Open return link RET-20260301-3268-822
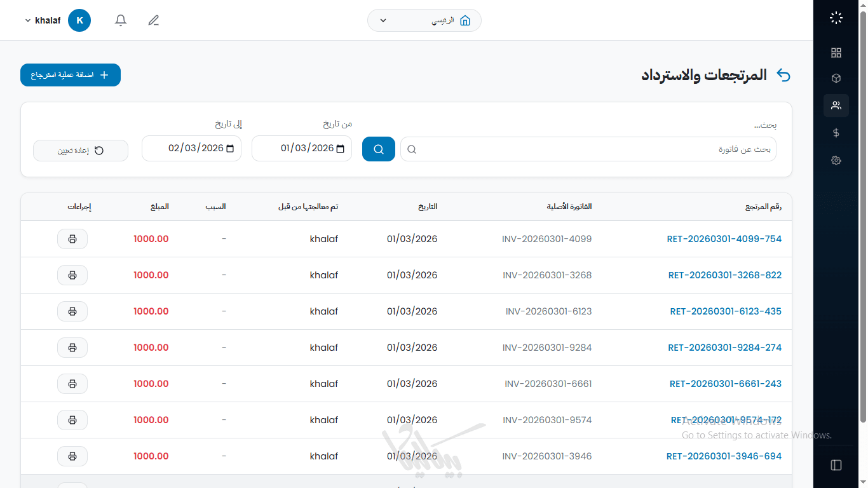 (724, 275)
